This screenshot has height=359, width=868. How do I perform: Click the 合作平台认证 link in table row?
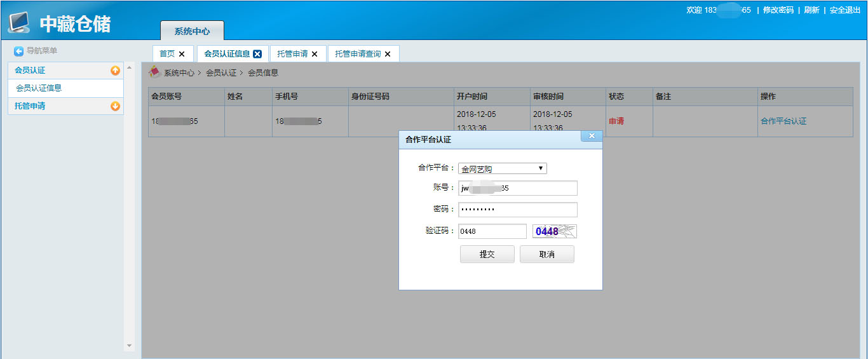[783, 121]
